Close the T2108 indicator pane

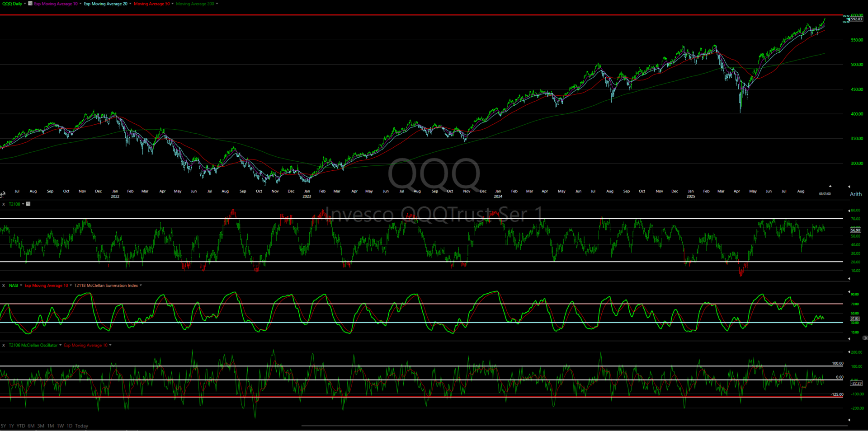tap(4, 204)
